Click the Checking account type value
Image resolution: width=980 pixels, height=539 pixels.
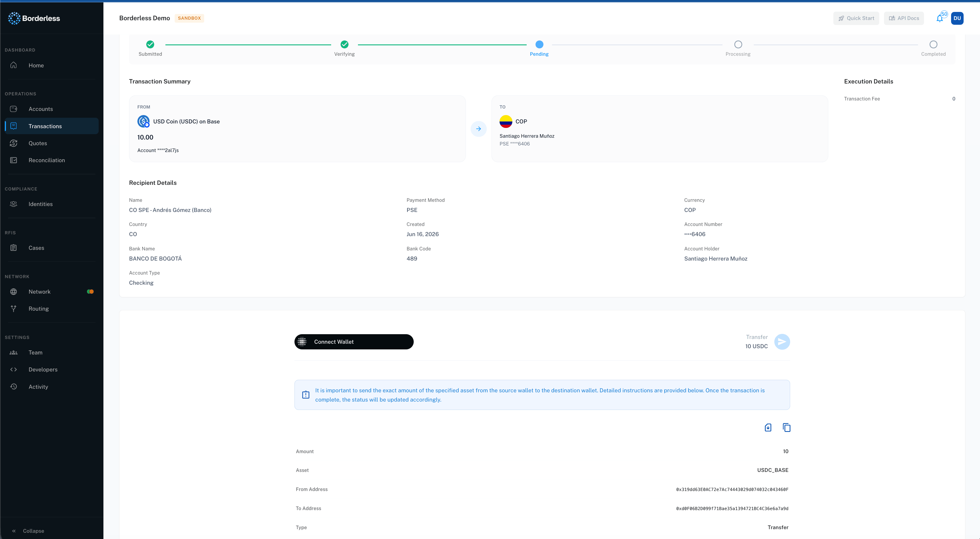(141, 283)
